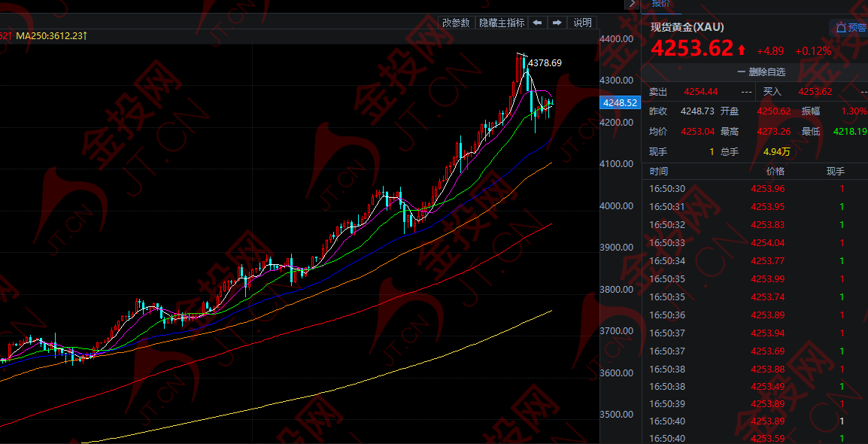
Task: Click the 时间 column header
Action: point(659,172)
